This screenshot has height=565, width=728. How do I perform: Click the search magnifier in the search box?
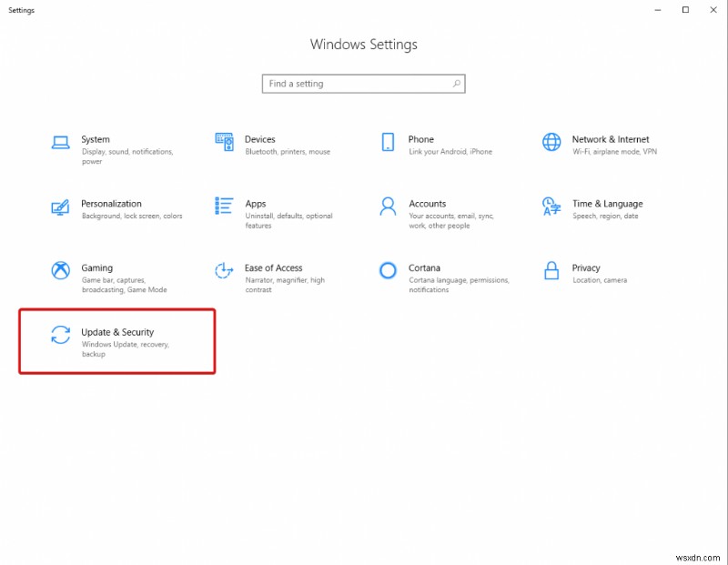455,83
